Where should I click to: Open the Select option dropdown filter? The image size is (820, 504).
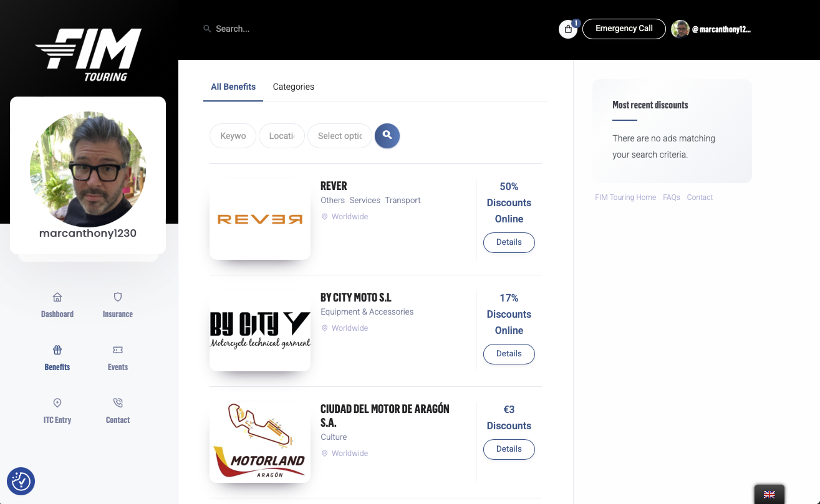pos(340,136)
